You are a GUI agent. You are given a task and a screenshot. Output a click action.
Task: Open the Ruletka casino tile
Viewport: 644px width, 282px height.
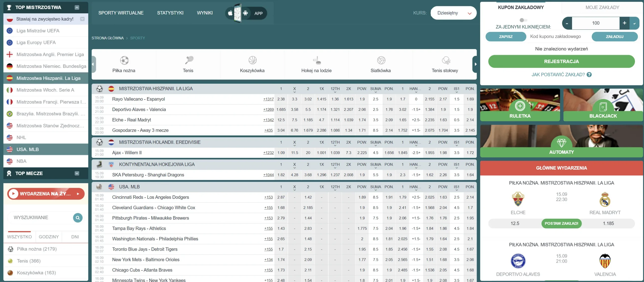(x=520, y=105)
